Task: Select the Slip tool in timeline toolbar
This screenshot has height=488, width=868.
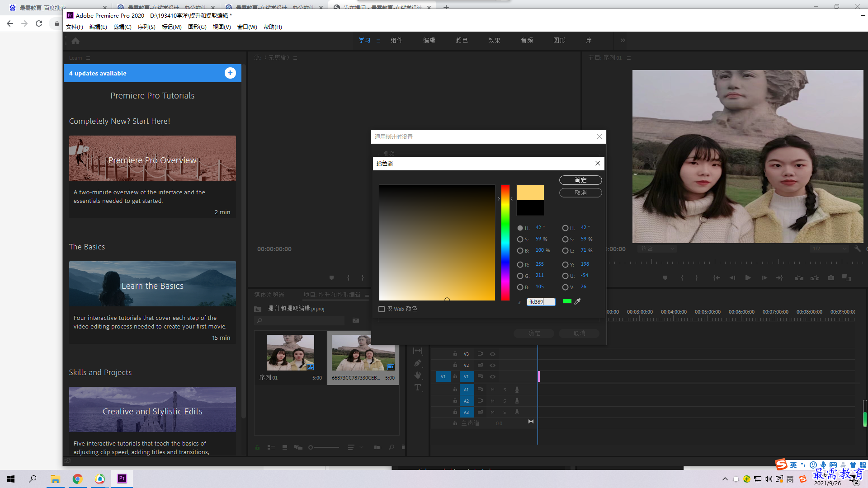Action: pos(418,351)
